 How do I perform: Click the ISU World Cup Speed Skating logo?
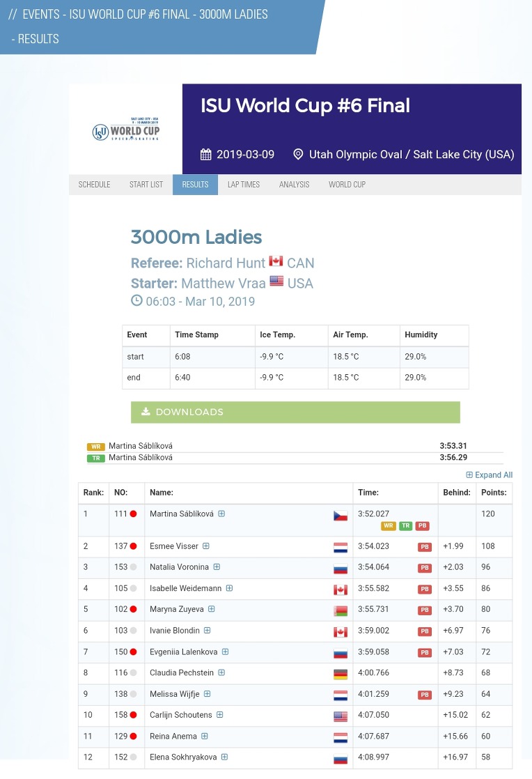(126, 130)
